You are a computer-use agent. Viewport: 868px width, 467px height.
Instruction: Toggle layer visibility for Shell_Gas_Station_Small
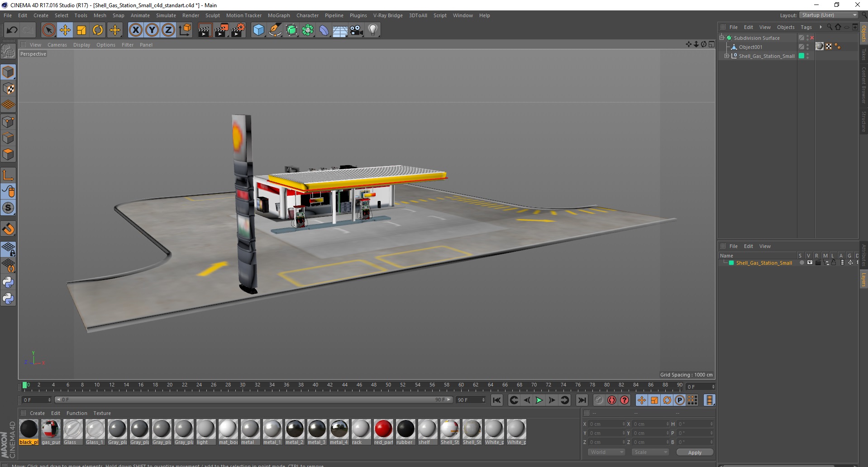[x=810, y=263]
